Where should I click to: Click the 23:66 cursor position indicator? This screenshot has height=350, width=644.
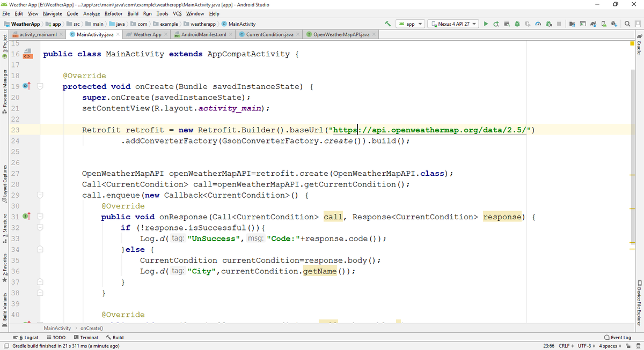pos(548,346)
